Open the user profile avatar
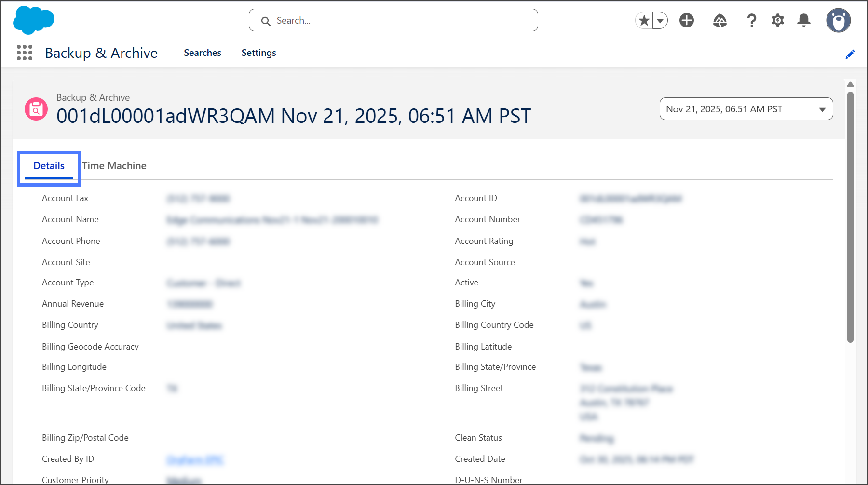 [x=838, y=20]
